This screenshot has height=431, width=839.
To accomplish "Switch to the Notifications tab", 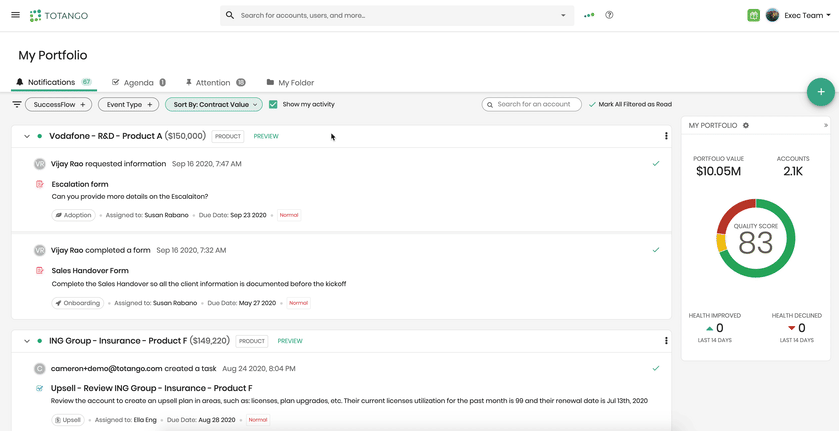I will pyautogui.click(x=54, y=82).
